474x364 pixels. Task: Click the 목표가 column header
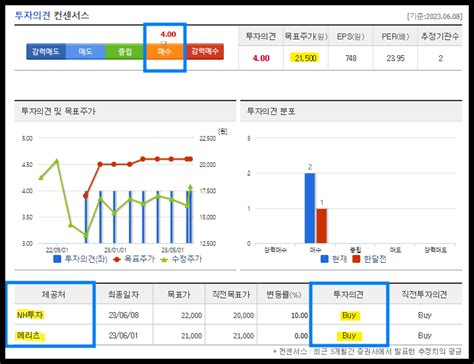[x=179, y=295]
